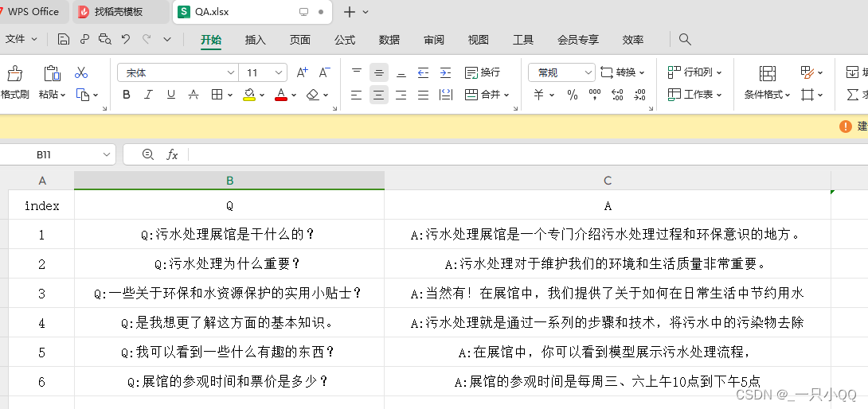Apply the yellow fill color bucket
The height and width of the screenshot is (409, 868).
250,95
